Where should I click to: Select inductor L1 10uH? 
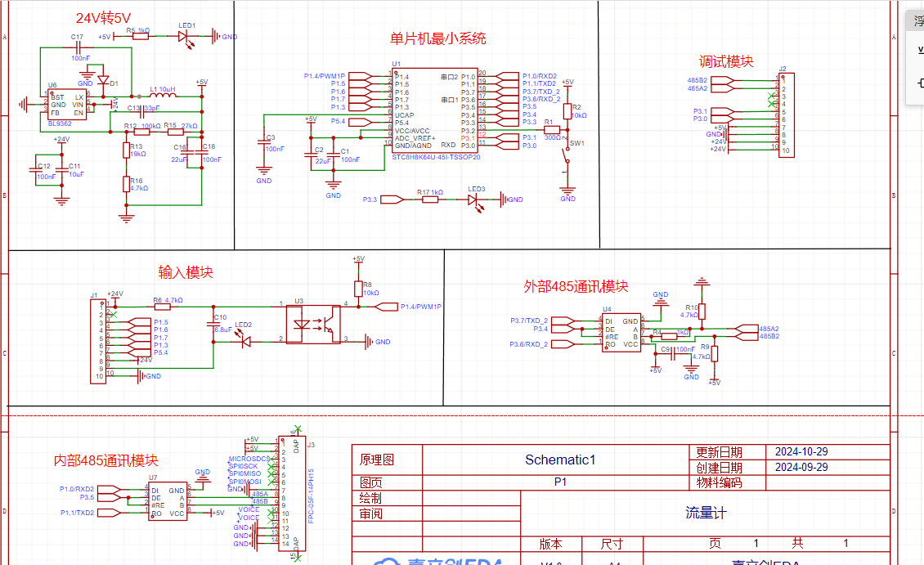click(x=164, y=94)
